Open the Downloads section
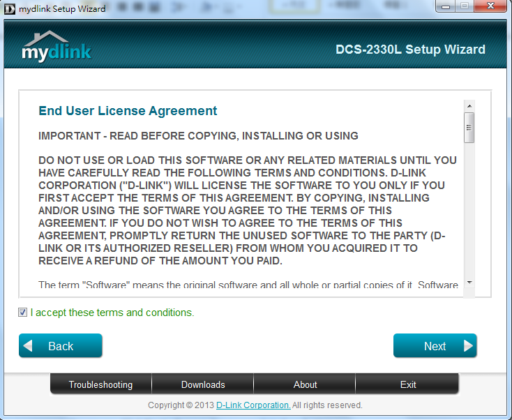Viewport: 512px width, 420px height. 203,384
